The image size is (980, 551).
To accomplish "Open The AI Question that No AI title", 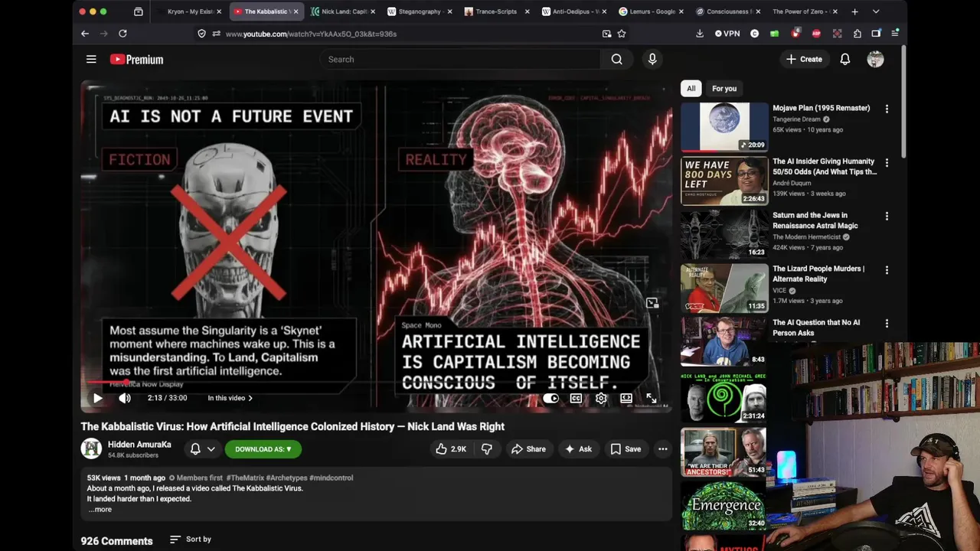I will 816,328.
